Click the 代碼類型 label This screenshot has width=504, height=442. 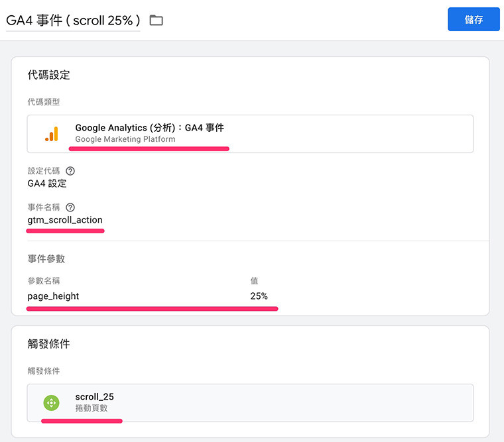[43, 102]
